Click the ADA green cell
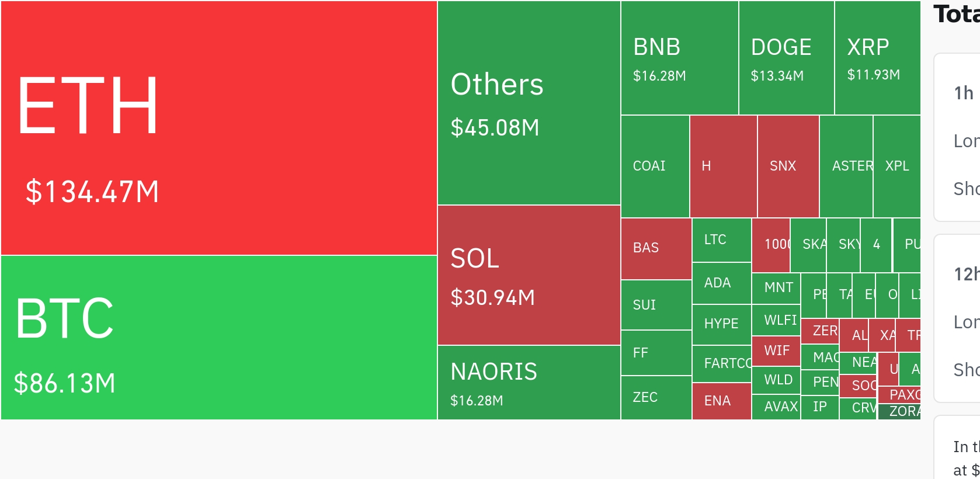The width and height of the screenshot is (980, 479). (721, 283)
